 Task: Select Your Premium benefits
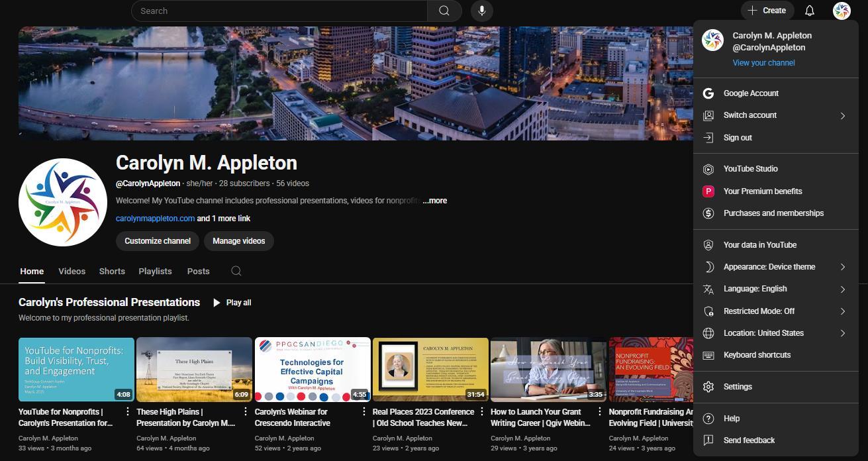(x=775, y=191)
